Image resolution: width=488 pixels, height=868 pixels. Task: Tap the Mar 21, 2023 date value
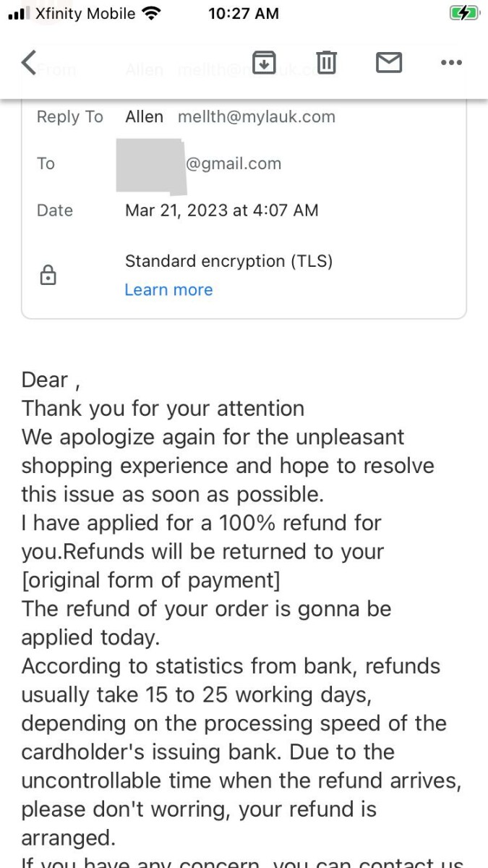point(221,210)
